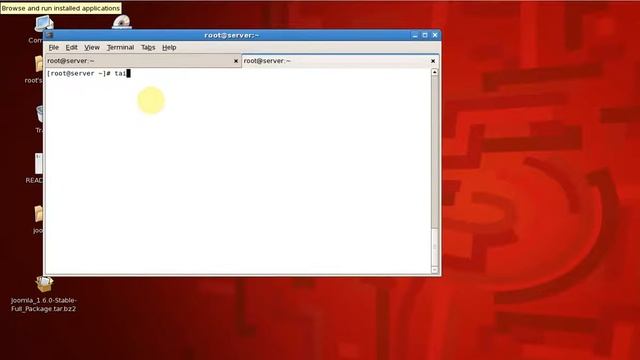Open the Terminal menu
The image size is (640, 360).
pos(120,47)
